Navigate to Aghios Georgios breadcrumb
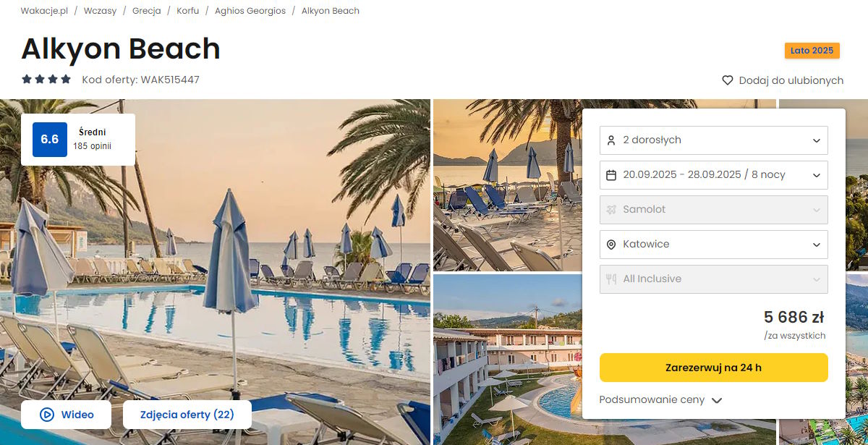The image size is (868, 445). click(x=250, y=11)
